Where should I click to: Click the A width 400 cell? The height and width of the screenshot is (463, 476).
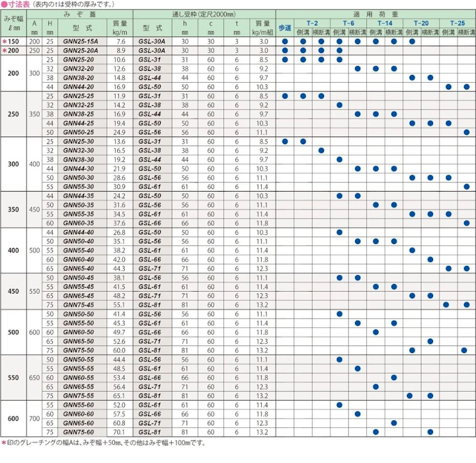click(34, 164)
